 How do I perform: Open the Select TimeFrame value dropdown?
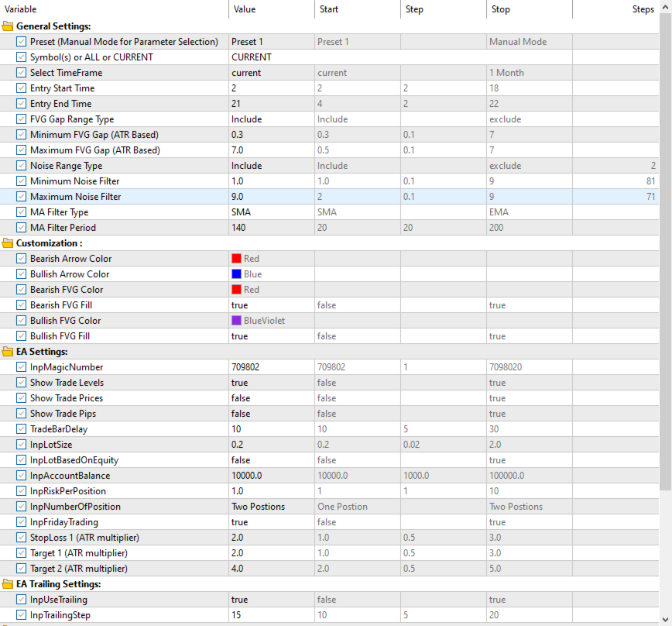tap(272, 73)
